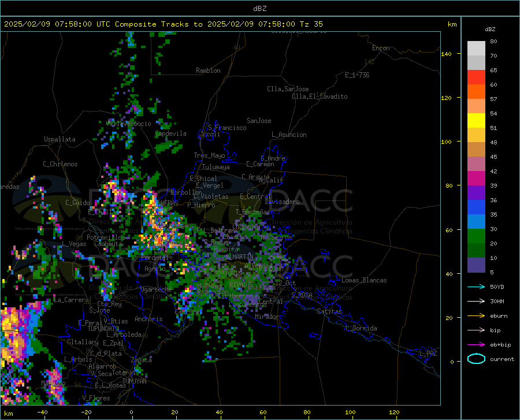Viewport: 520px width, 420px height.
Task: Pick the magenta 39–42 dBZ legend swatch
Action: pyautogui.click(x=476, y=179)
